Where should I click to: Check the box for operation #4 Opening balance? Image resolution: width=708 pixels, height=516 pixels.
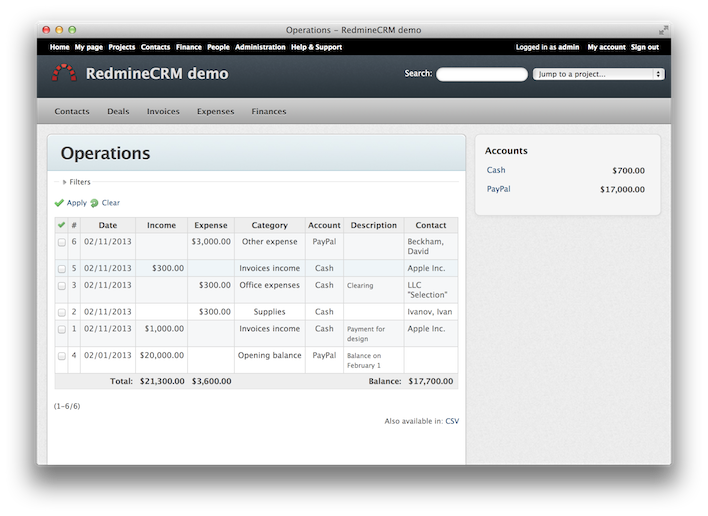(61, 356)
